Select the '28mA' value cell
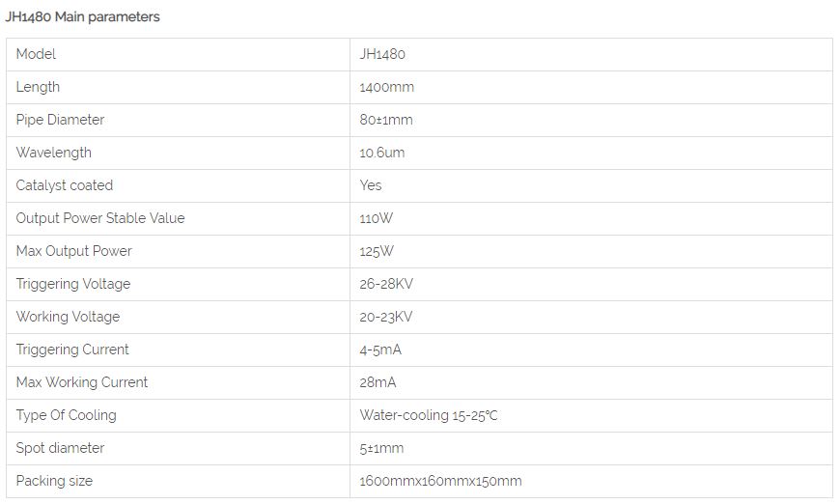 coord(378,382)
